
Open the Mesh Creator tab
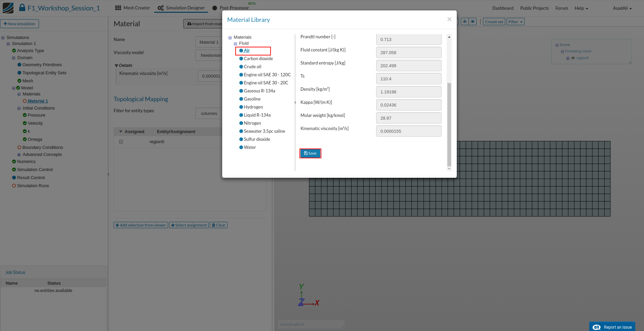coord(132,8)
